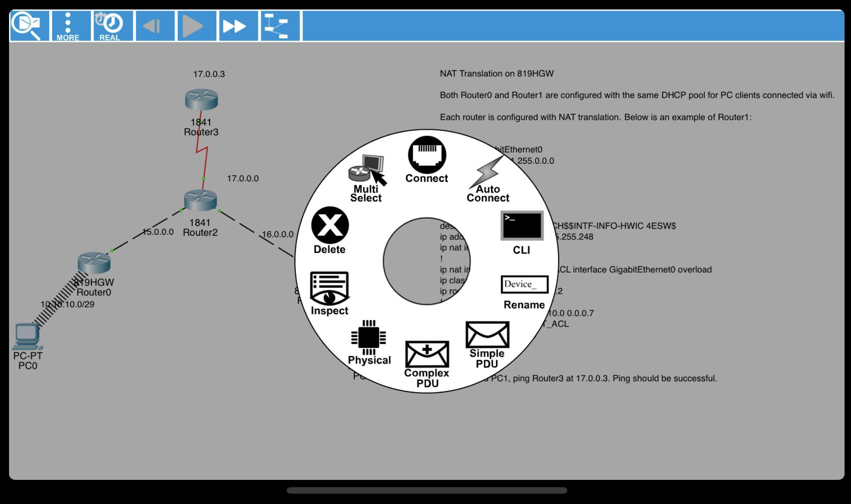Select Delete in the radial menu
Viewport: 851px width, 504px height.
click(330, 231)
